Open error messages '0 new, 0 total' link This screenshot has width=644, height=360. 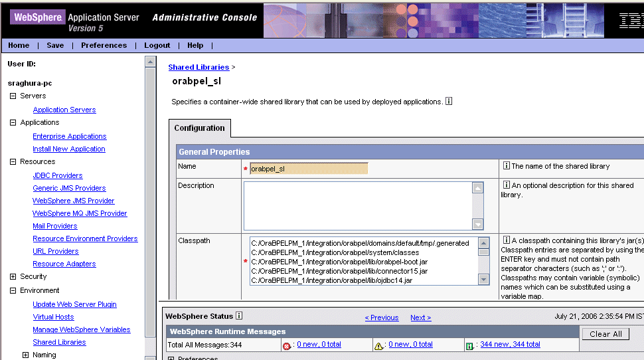click(319, 344)
